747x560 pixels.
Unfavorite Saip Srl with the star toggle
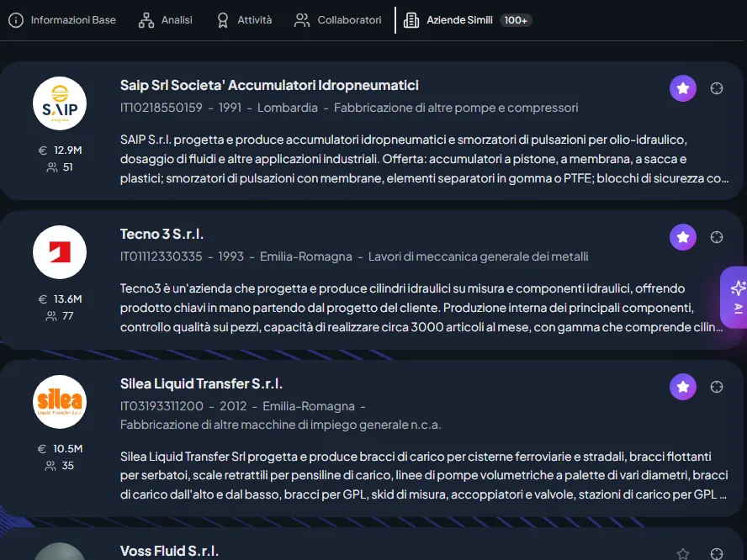[x=683, y=88]
